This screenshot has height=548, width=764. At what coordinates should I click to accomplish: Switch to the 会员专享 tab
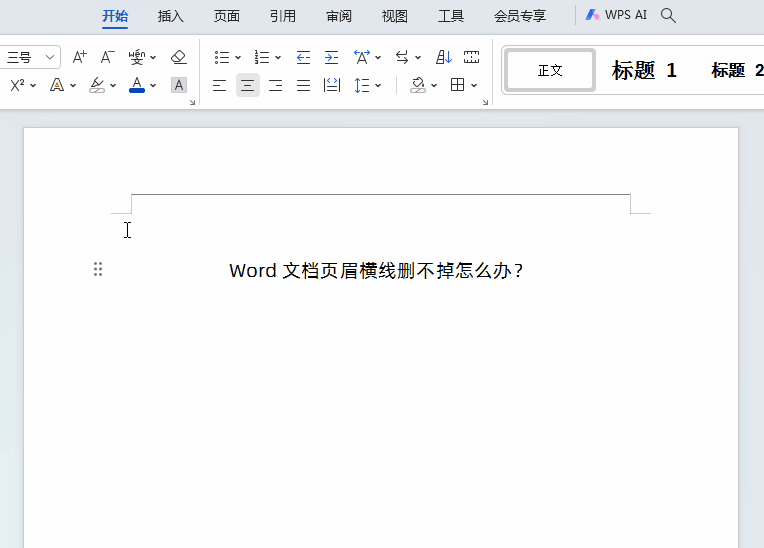coord(520,17)
